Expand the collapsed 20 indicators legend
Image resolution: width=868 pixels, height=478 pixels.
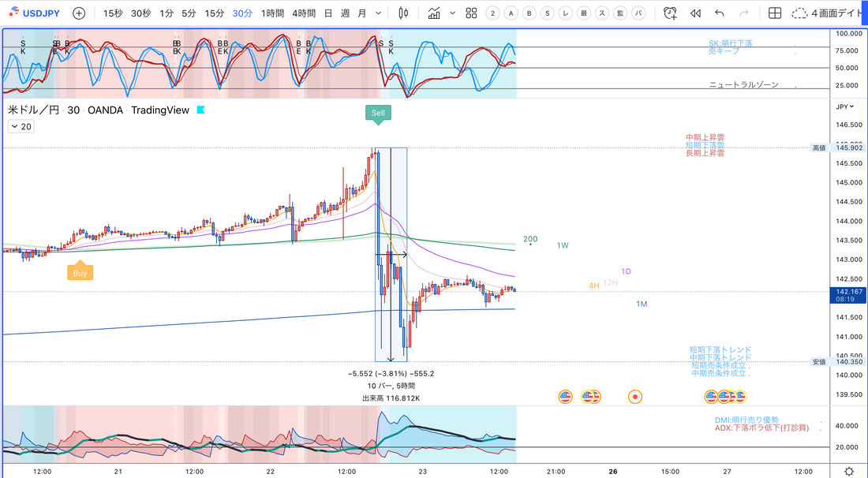tap(21, 126)
